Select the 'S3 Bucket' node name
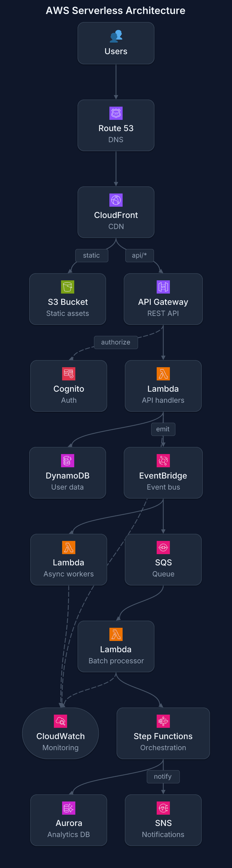 68,302
